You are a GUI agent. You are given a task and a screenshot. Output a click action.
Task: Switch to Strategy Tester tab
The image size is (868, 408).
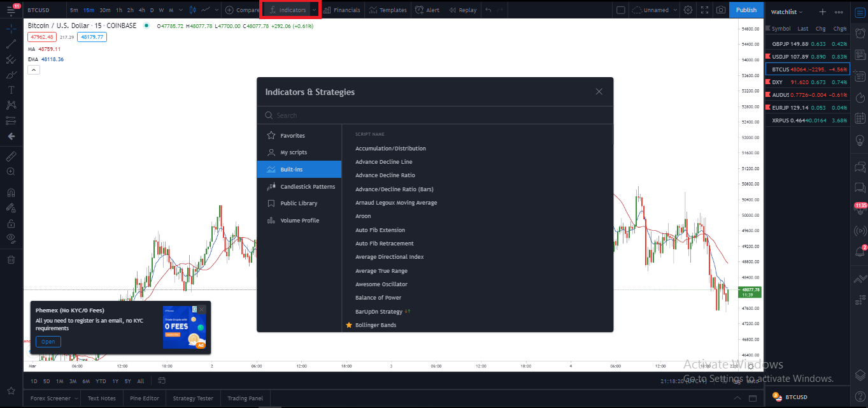point(193,398)
